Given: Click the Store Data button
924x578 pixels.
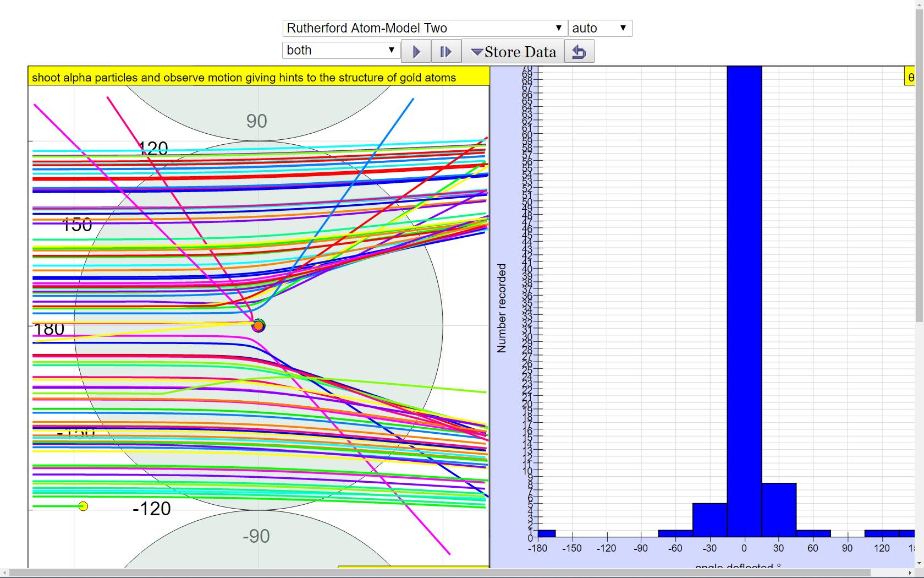Looking at the screenshot, I should tap(513, 52).
